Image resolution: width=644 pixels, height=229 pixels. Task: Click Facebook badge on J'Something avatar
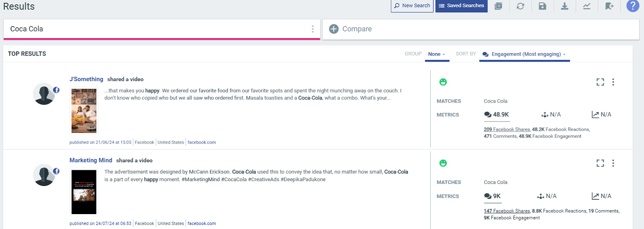(56, 90)
